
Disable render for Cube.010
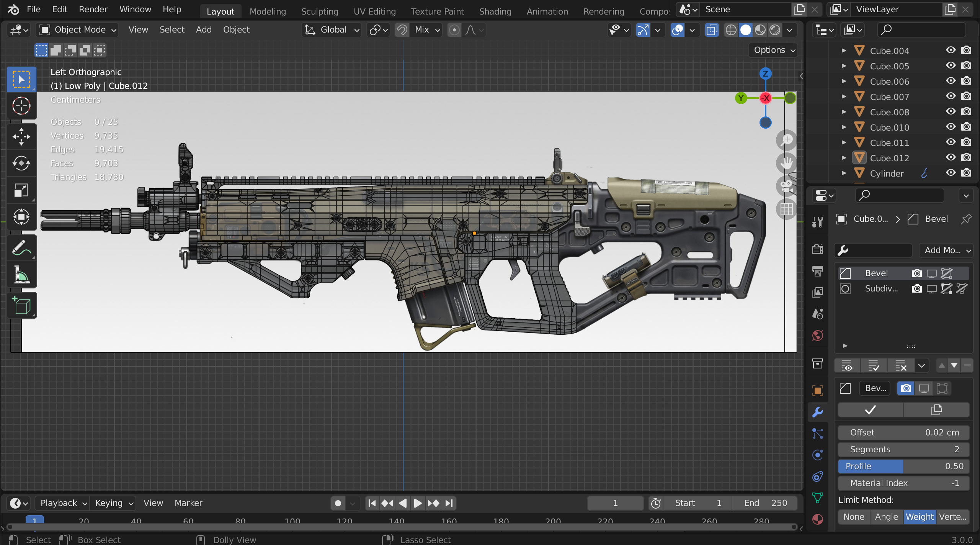(966, 127)
